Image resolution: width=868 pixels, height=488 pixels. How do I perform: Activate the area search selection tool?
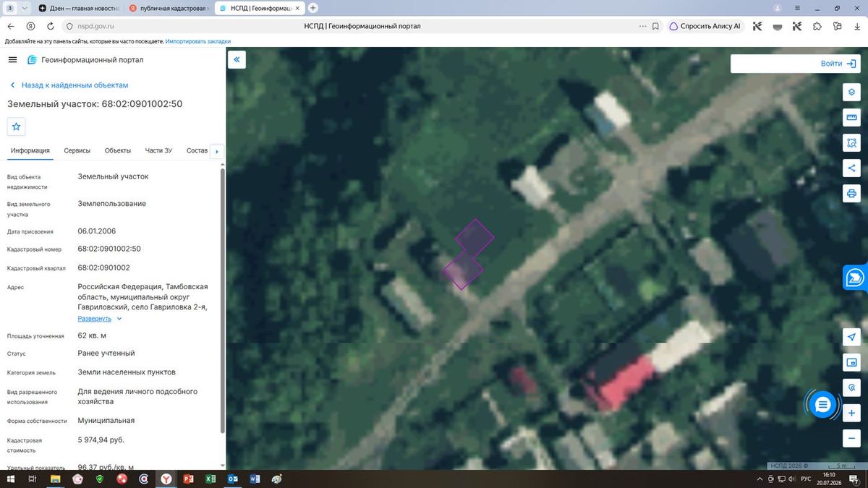click(x=851, y=143)
